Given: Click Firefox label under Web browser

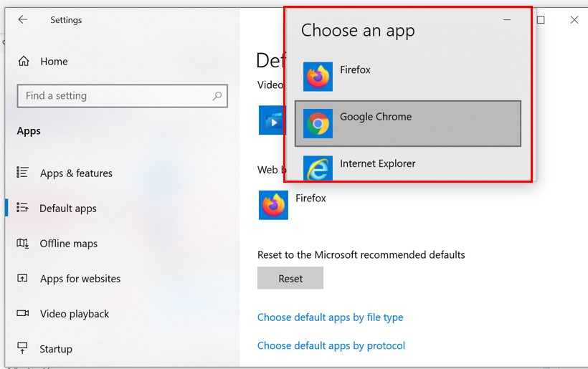Looking at the screenshot, I should tap(311, 198).
